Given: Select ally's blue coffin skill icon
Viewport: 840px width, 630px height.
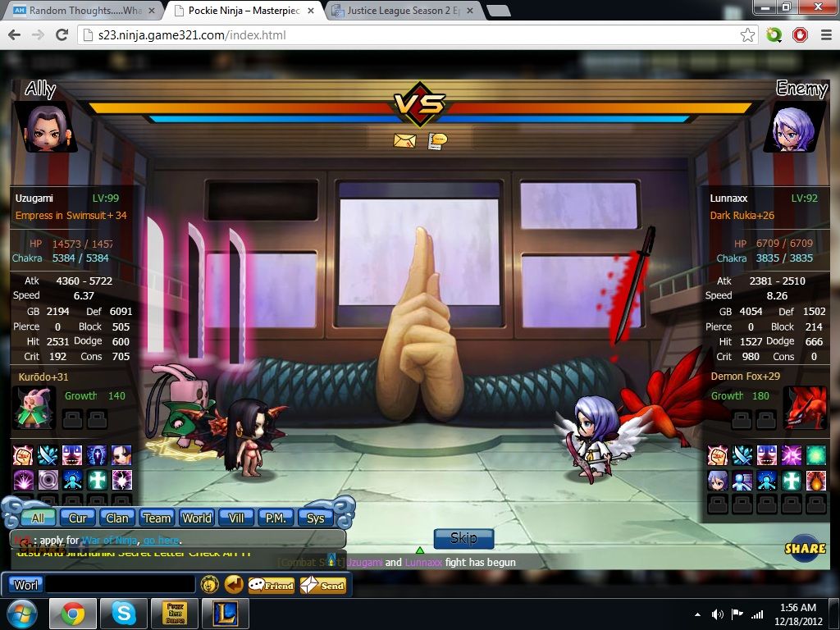Looking at the screenshot, I should click(x=97, y=455).
